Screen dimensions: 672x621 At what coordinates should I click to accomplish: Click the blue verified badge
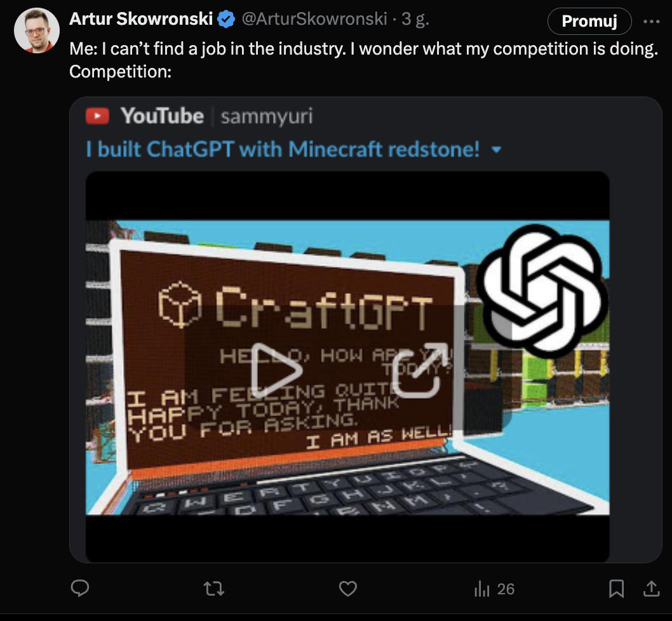226,20
